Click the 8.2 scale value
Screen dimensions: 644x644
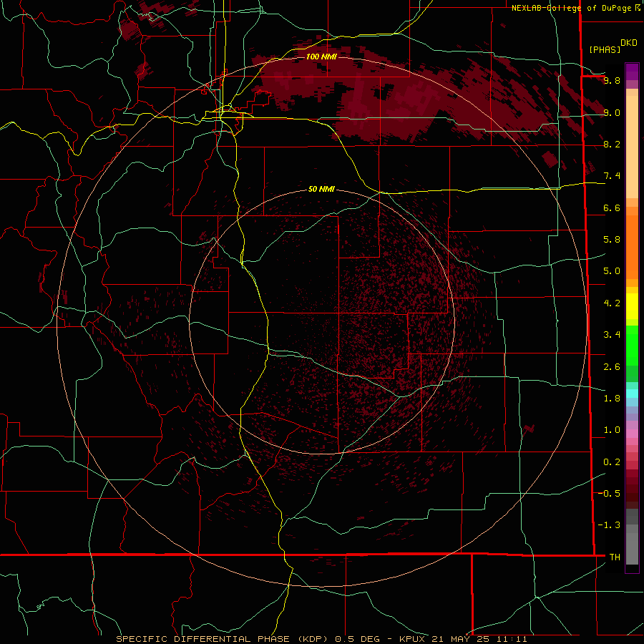click(x=612, y=144)
